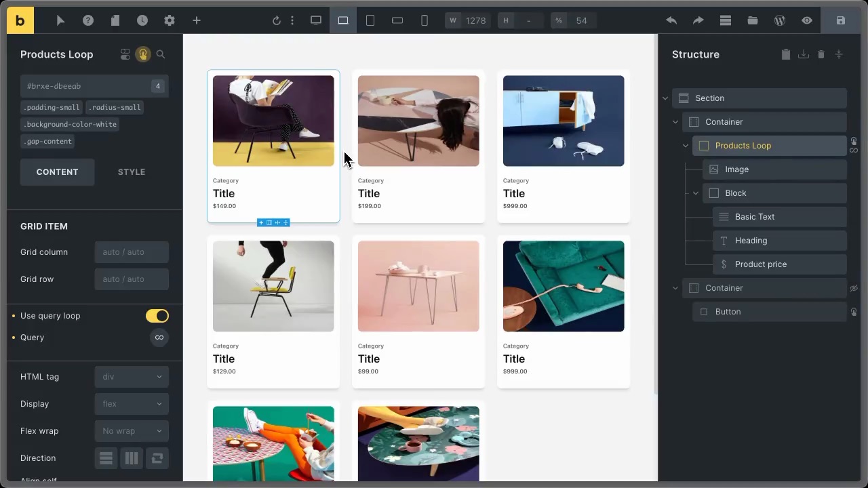Click the yellow interactions hand icon
Screen dimensions: 868x488
pos(143,54)
